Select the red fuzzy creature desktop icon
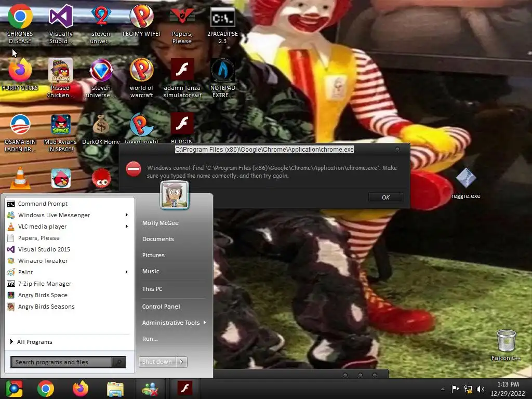 [101, 179]
